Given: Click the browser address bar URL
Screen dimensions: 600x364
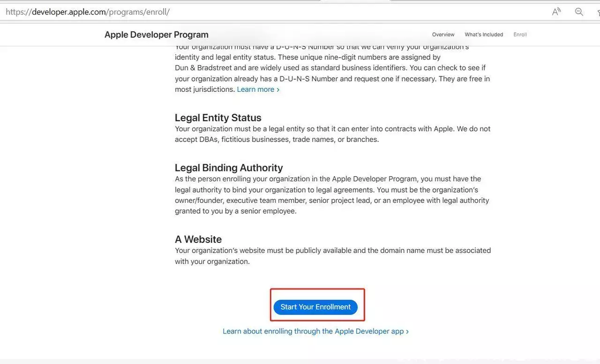Looking at the screenshot, I should [88, 12].
